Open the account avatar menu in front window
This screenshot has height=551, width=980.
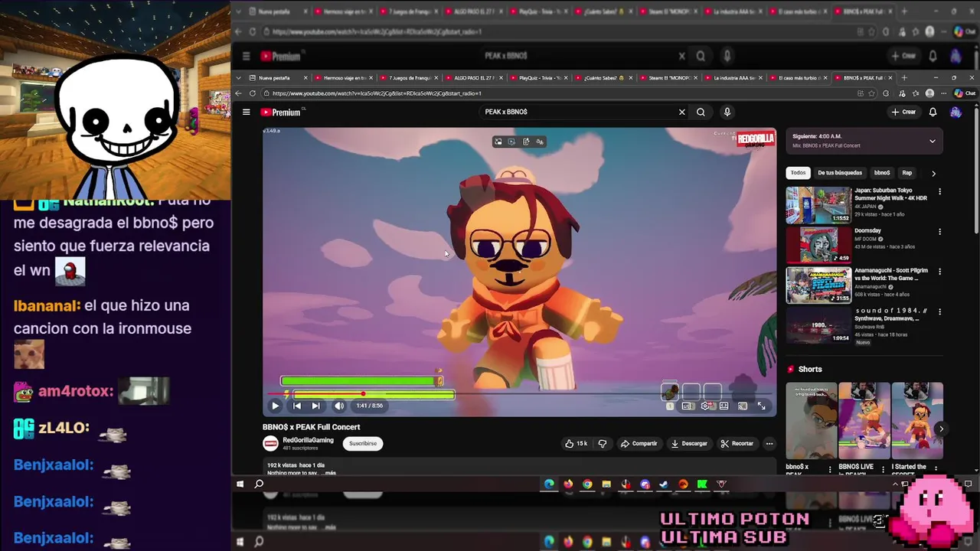click(955, 112)
